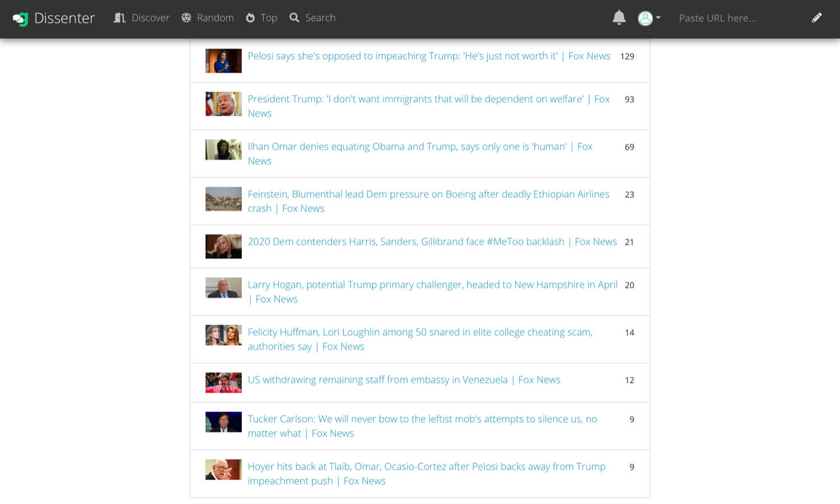Click the pencil compose icon
The height and width of the screenshot is (504, 840).
click(x=816, y=18)
